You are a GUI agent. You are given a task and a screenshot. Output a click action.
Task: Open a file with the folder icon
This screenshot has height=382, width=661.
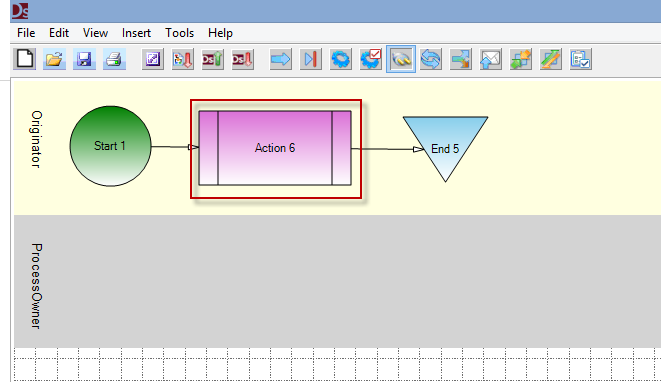coord(54,59)
